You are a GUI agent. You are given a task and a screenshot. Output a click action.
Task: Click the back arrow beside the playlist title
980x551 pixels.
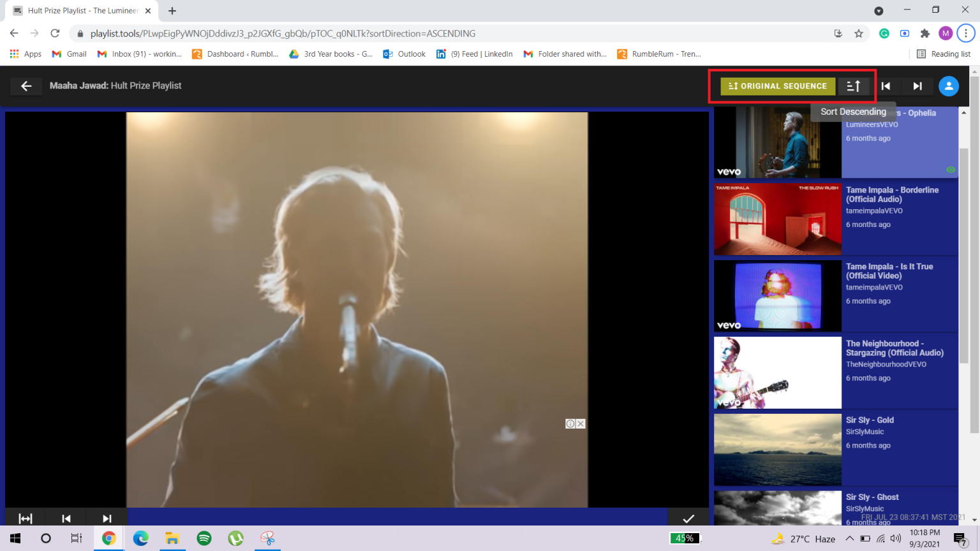tap(26, 86)
